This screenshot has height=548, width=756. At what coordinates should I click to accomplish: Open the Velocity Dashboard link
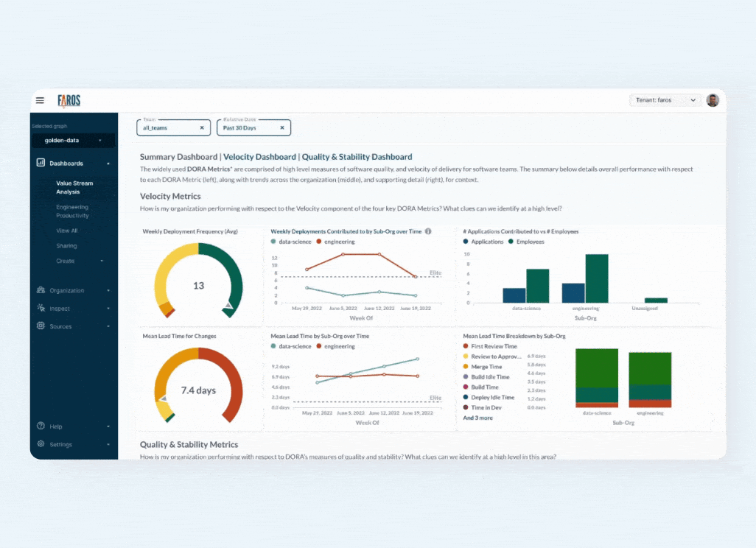(x=260, y=157)
